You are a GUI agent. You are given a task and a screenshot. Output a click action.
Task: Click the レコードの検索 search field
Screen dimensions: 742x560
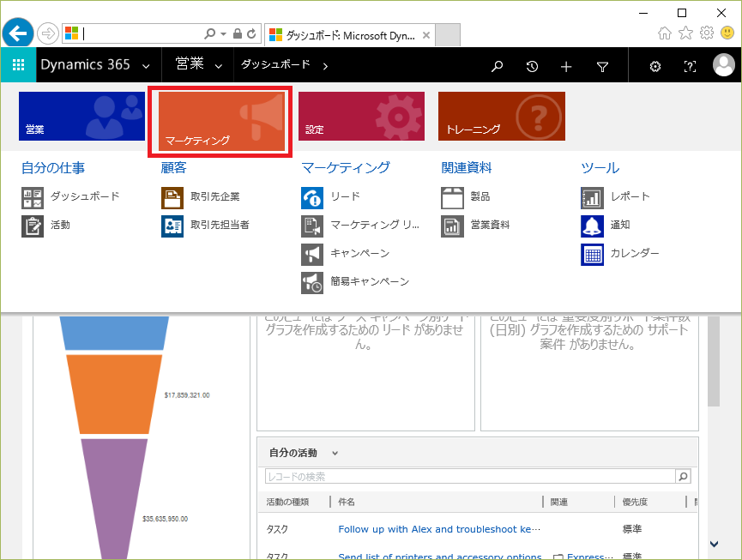pos(470,476)
